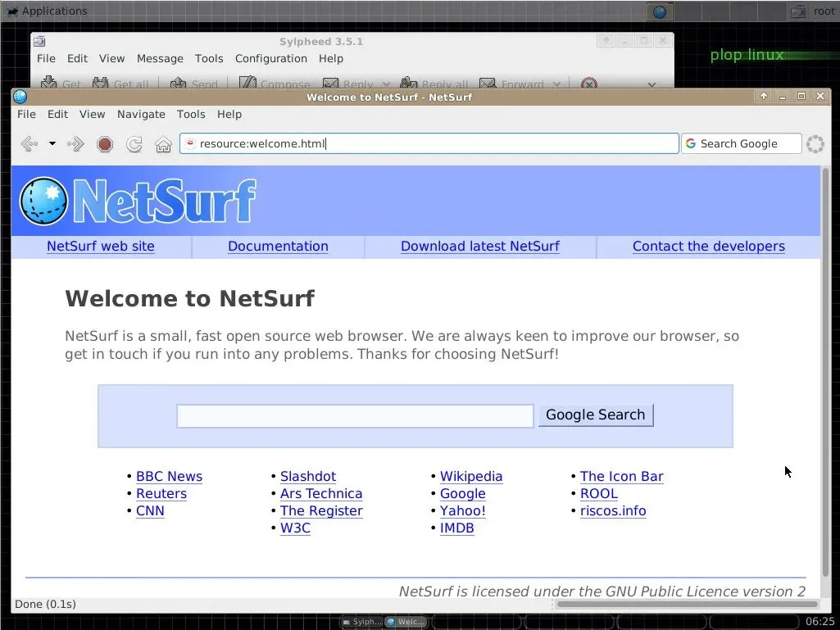
Task: Visit the Ars Technica link
Action: click(x=321, y=493)
